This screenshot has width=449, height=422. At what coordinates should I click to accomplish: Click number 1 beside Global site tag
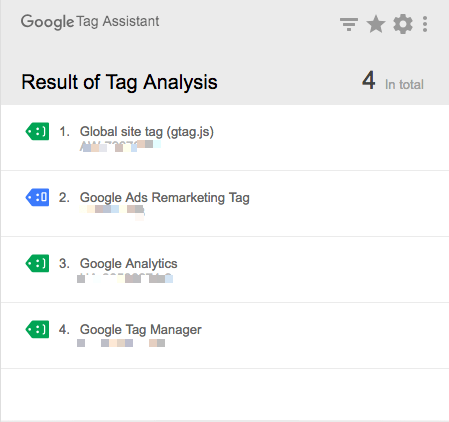pyautogui.click(x=64, y=132)
